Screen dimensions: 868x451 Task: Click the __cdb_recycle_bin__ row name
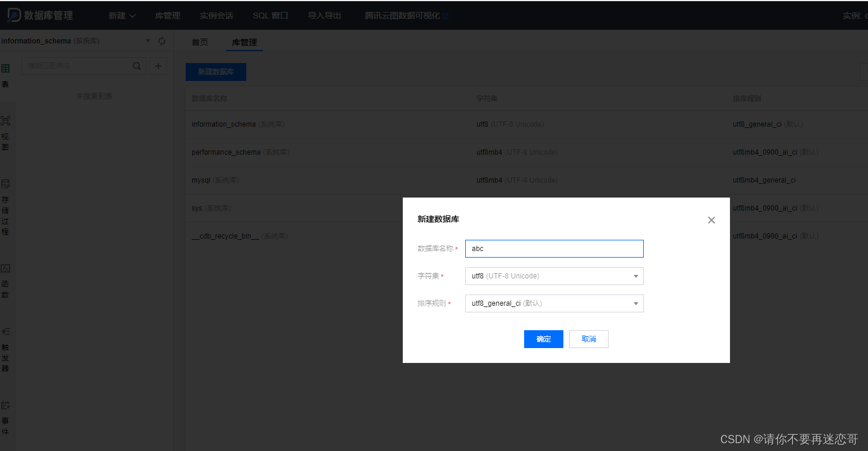225,236
